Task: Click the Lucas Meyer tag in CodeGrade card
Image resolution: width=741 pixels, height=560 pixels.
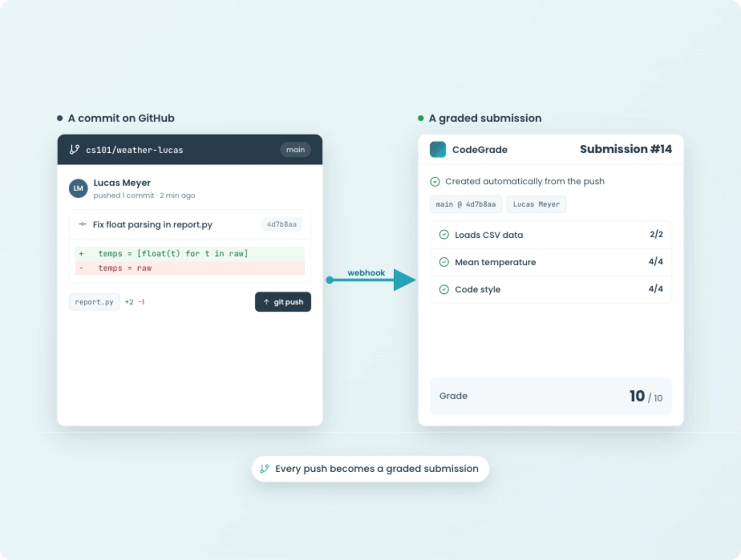Action: [536, 204]
